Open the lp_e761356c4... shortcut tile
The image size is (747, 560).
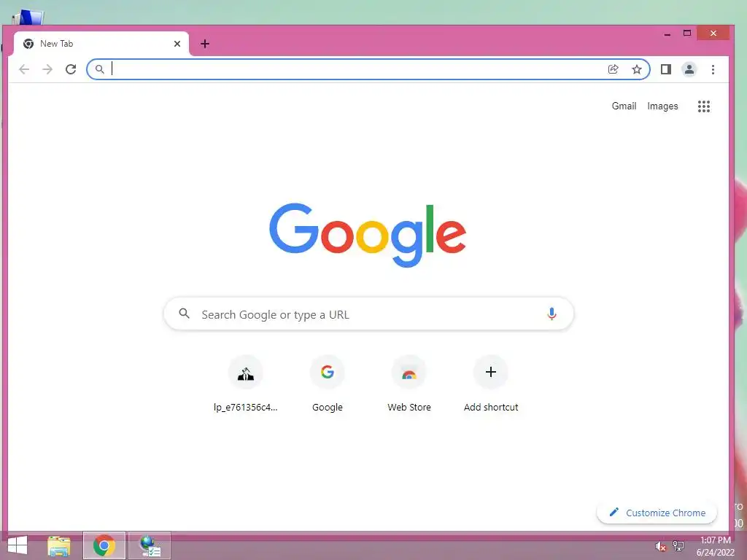coord(245,384)
